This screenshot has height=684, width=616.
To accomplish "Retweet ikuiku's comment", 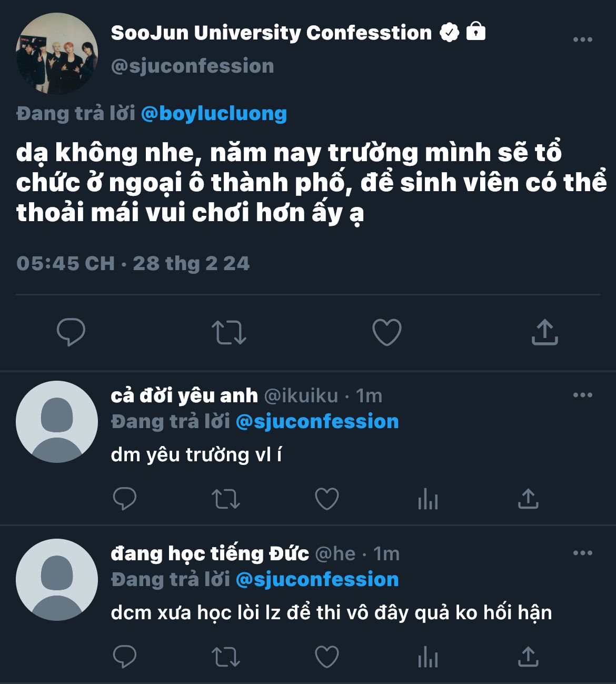I will point(225,499).
